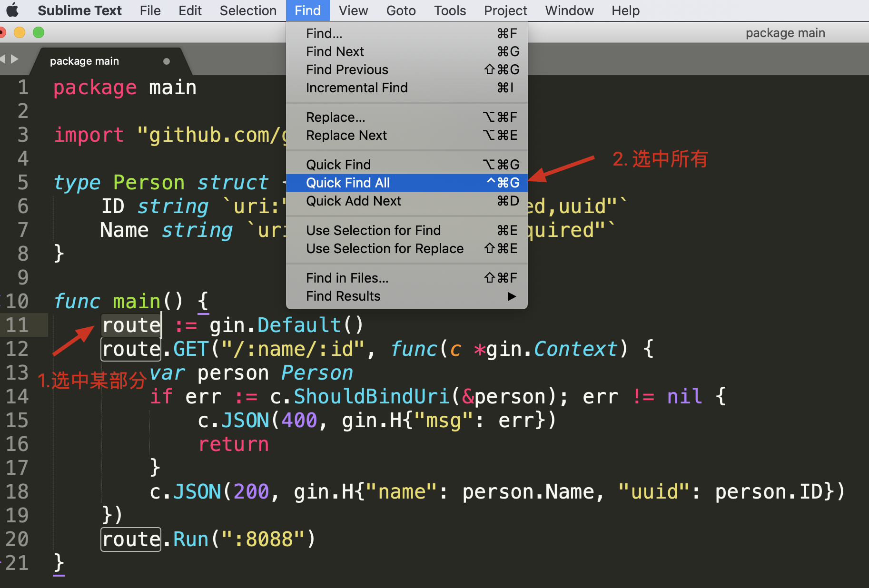
Task: Click the green zoom window button
Action: [x=39, y=32]
